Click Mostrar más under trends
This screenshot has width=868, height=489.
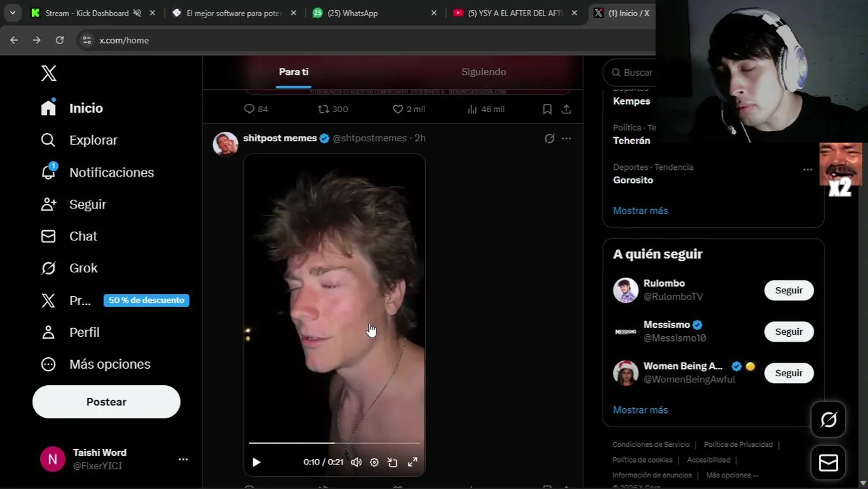click(x=640, y=211)
